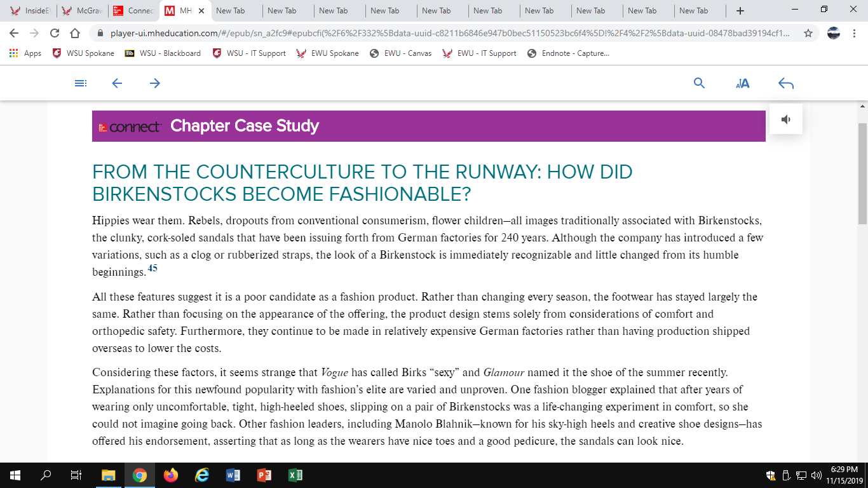
Task: Open footnote reference 45
Action: click(x=153, y=269)
